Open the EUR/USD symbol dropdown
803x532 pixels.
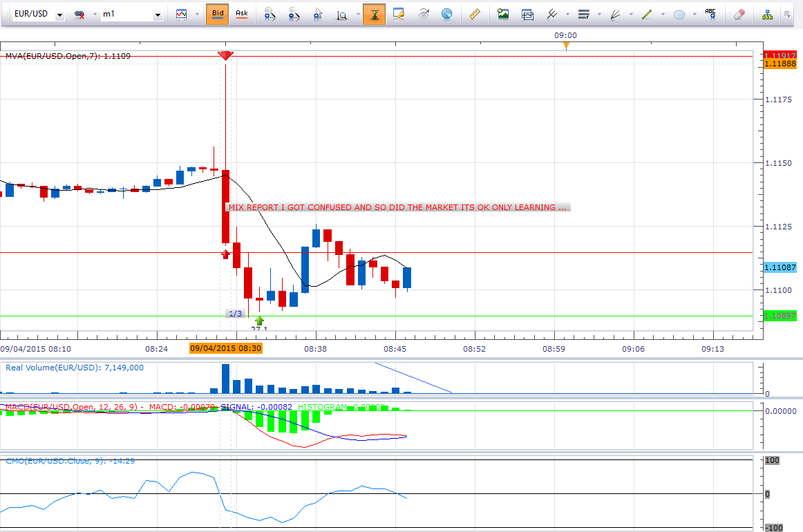[60, 15]
